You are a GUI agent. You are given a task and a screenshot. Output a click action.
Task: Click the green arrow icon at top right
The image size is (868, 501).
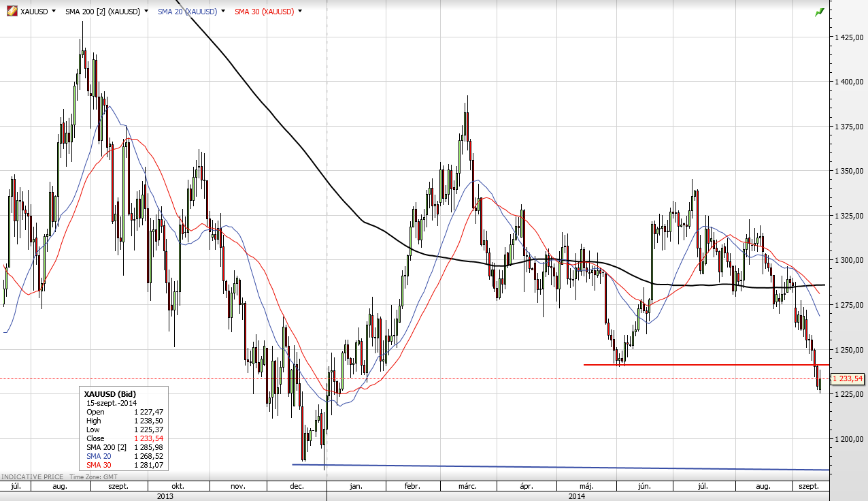pyautogui.click(x=820, y=12)
